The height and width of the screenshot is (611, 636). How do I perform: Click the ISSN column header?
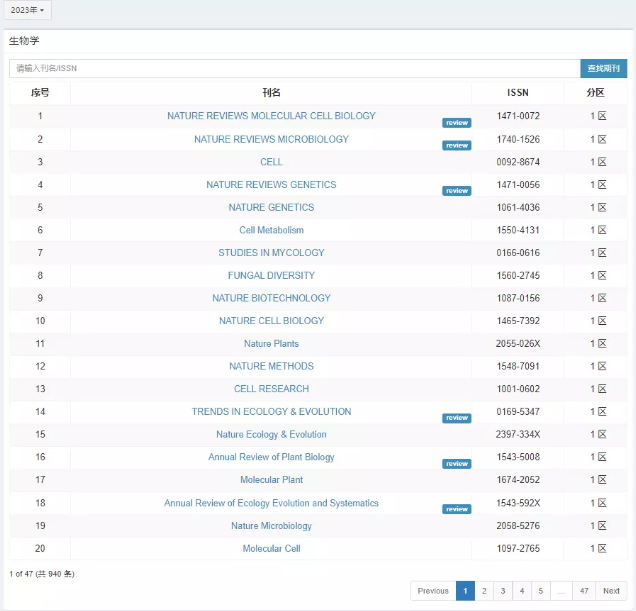[518, 93]
